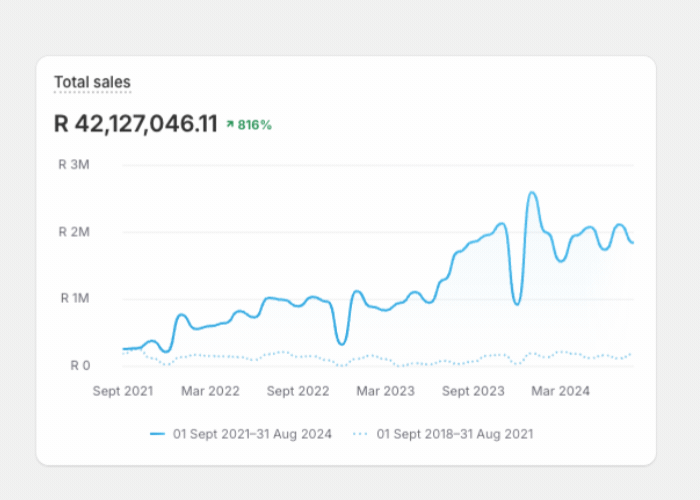Click the Mar 2024 axis label
Image resolution: width=700 pixels, height=500 pixels.
click(x=560, y=391)
